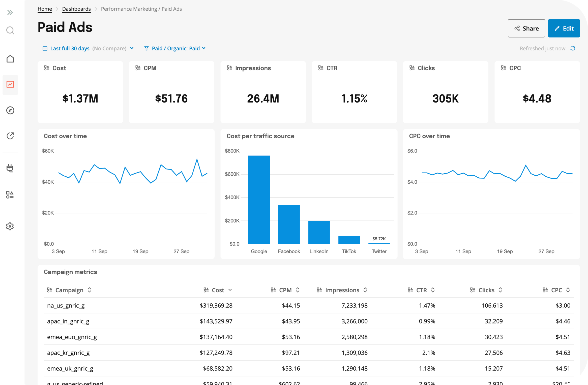Open search using the magnifier sidebar icon
The width and height of the screenshot is (588, 385).
(10, 30)
